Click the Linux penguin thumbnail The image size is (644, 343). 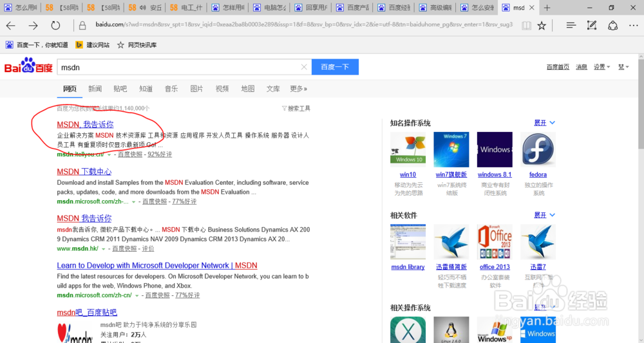pos(451,329)
